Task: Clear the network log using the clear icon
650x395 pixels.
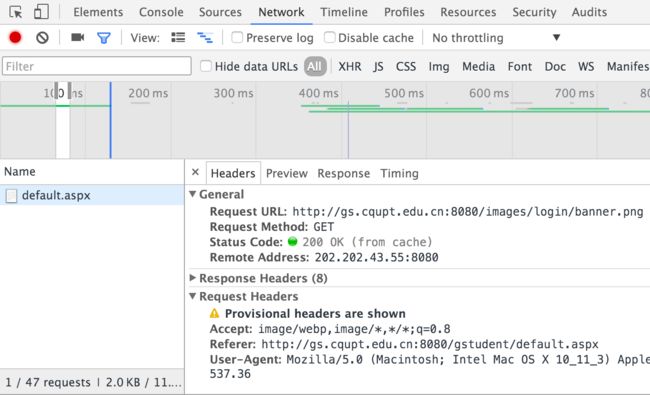Action: tap(42, 38)
